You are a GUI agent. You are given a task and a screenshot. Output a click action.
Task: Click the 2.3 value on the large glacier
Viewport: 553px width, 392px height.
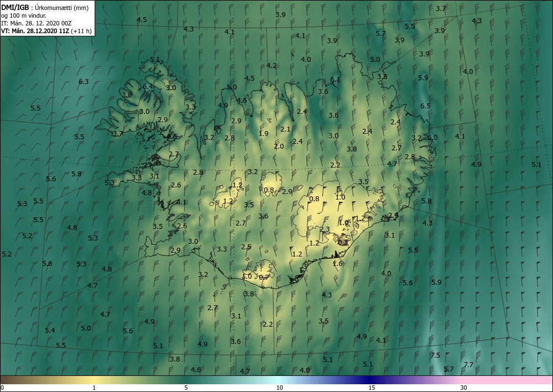pyautogui.click(x=325, y=229)
